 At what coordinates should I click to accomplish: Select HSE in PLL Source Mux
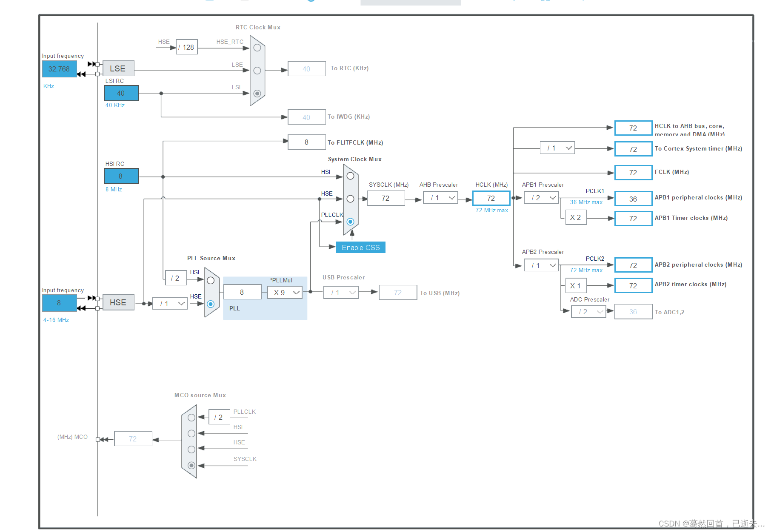pos(211,304)
